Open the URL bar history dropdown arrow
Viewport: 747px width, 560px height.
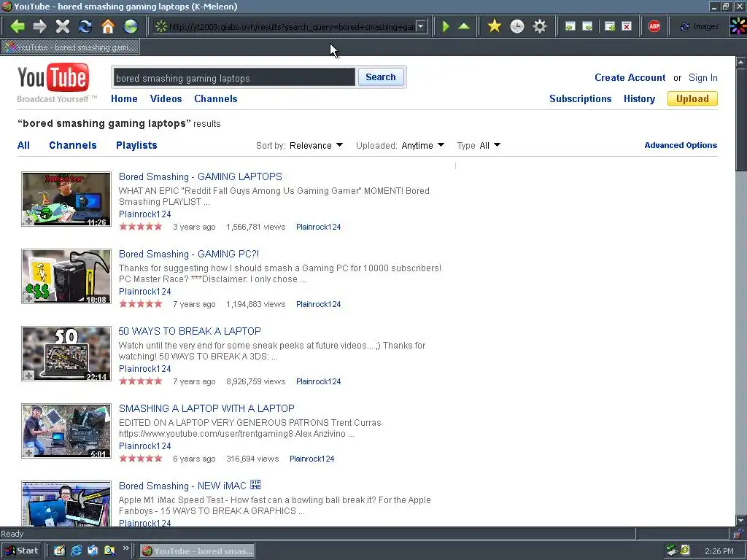point(421,26)
